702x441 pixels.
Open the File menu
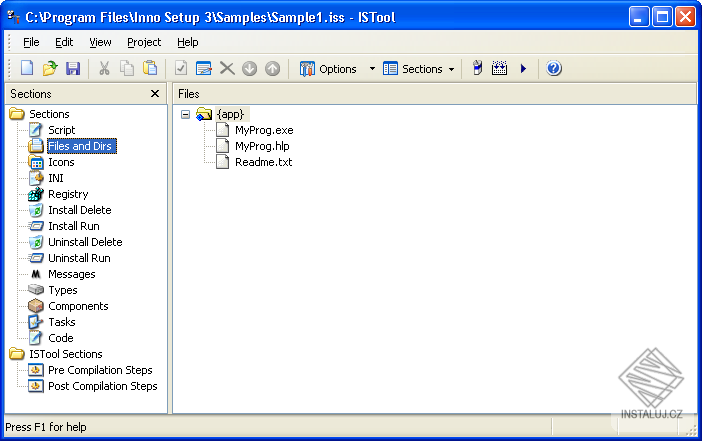click(x=31, y=42)
